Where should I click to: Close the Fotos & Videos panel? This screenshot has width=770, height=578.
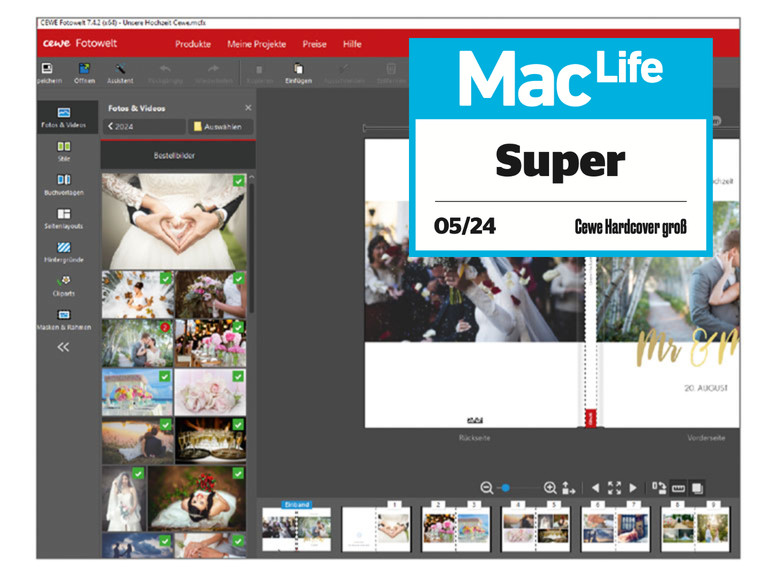coord(248,108)
